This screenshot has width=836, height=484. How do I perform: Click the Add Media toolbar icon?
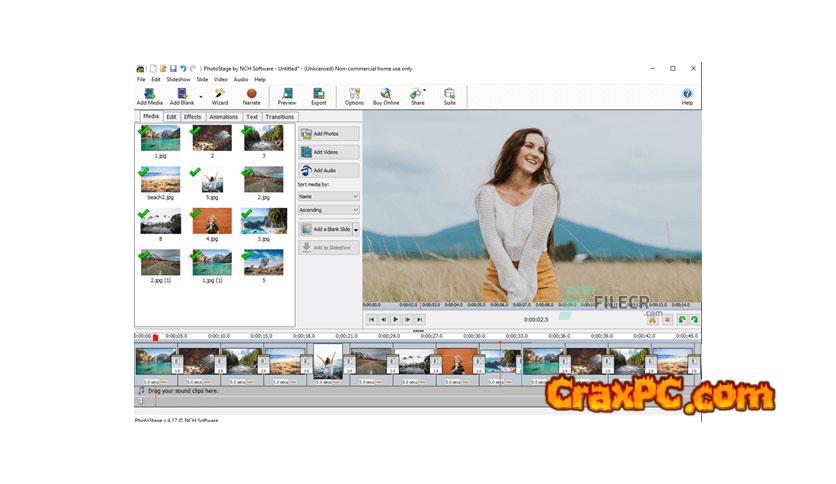click(x=149, y=94)
